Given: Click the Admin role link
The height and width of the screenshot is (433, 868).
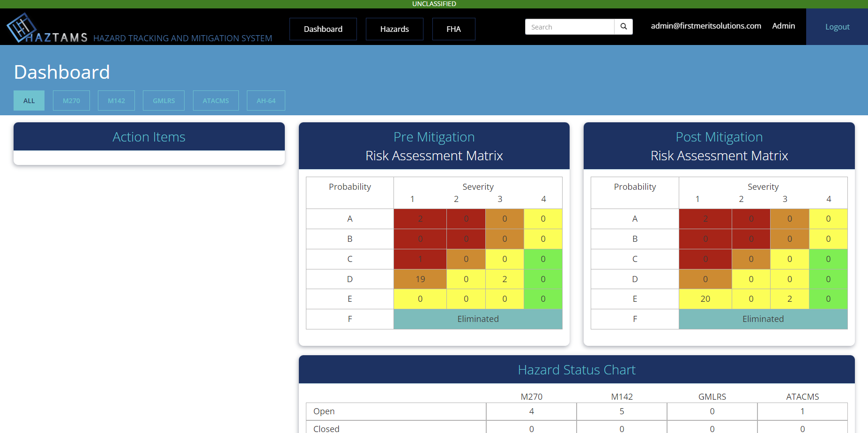Looking at the screenshot, I should (x=784, y=26).
